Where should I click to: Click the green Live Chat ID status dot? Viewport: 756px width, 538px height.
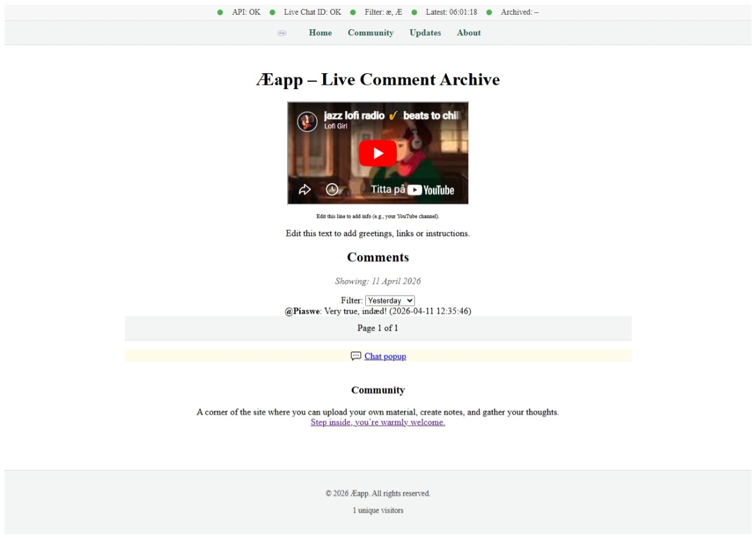(x=273, y=12)
